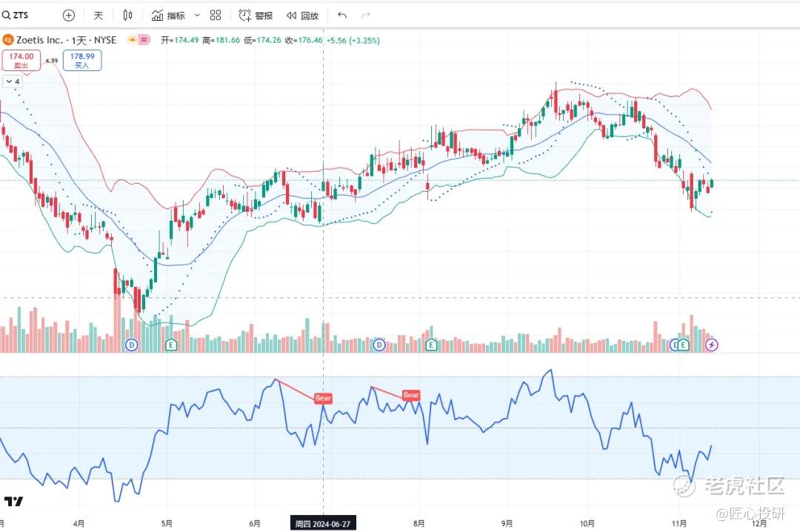Open the 指标 indicators menu

point(168,16)
